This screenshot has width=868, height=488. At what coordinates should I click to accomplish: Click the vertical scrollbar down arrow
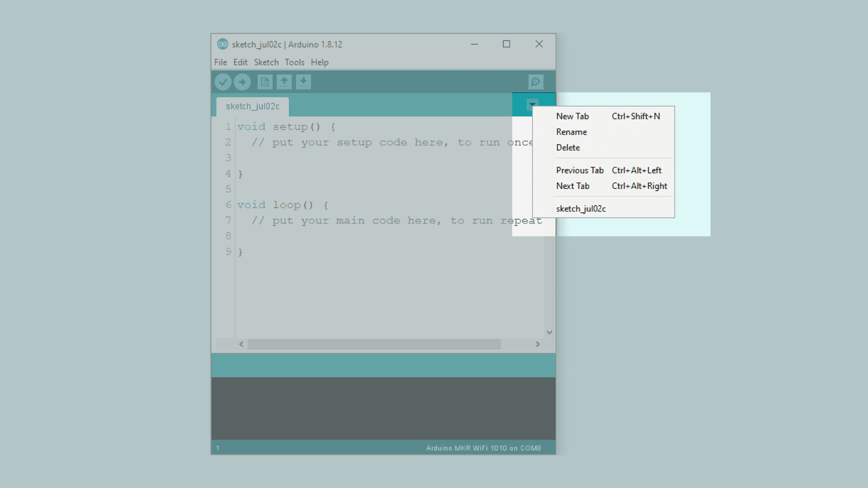(x=549, y=333)
